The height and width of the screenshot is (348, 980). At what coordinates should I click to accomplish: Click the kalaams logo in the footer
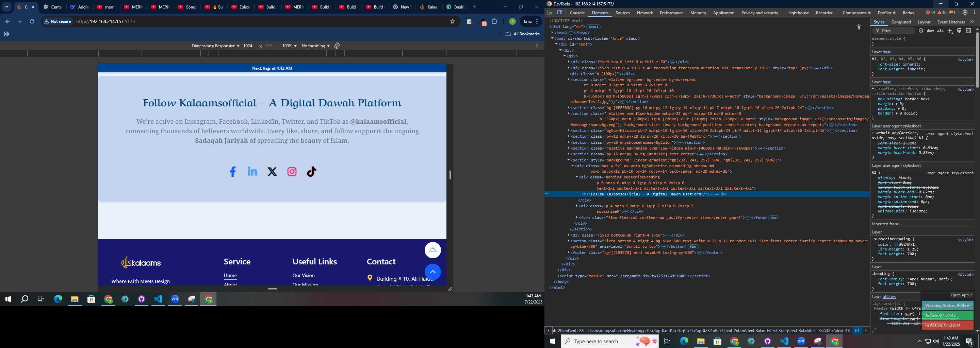click(x=141, y=262)
